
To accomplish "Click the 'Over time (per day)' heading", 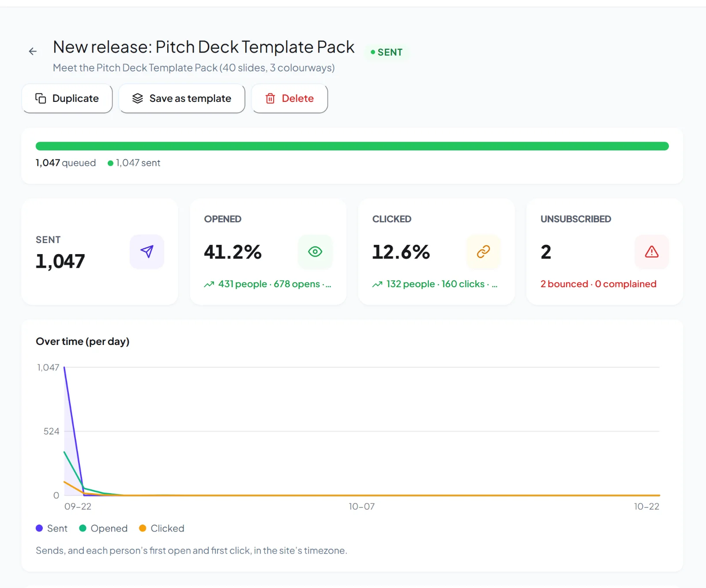I will [x=83, y=341].
